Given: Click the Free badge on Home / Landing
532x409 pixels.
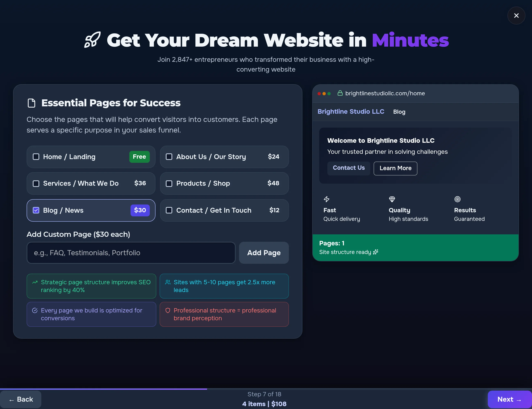Looking at the screenshot, I should [x=139, y=156].
